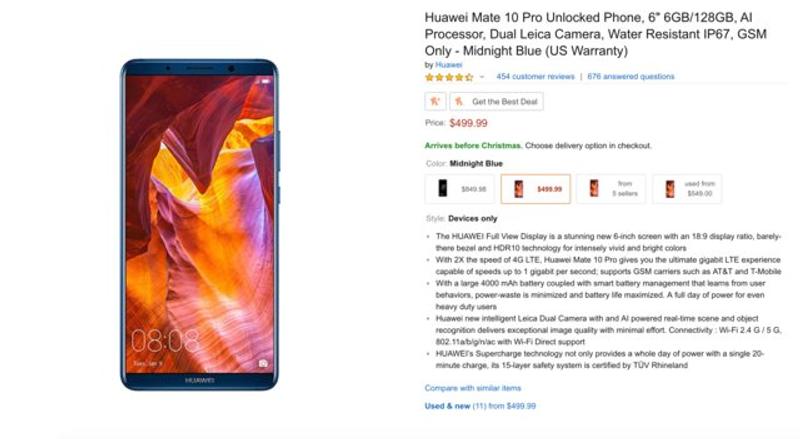Image resolution: width=800 pixels, height=439 pixels.
Task: Open the star rating breakdown dropdown arrow
Action: click(482, 77)
